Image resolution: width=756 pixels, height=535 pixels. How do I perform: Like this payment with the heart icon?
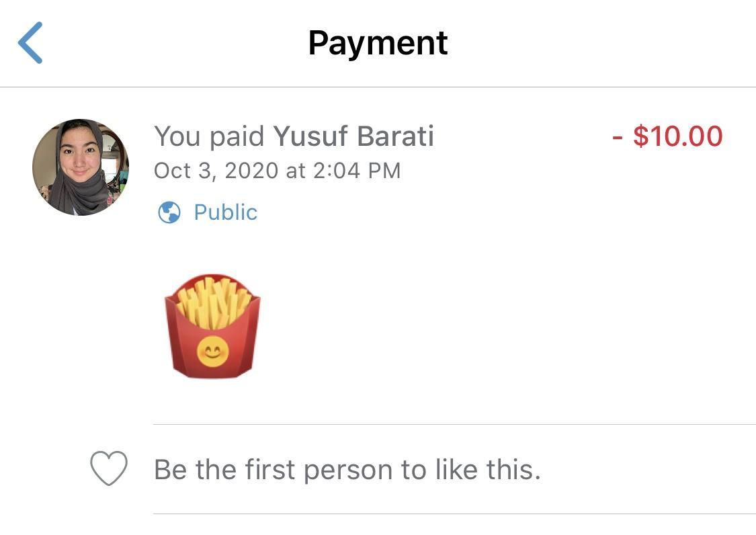(109, 468)
